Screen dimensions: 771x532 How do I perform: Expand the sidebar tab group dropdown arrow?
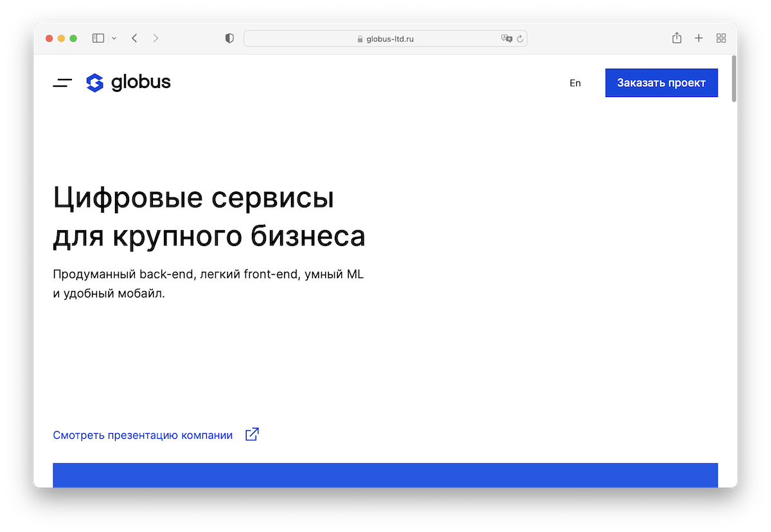pos(114,39)
